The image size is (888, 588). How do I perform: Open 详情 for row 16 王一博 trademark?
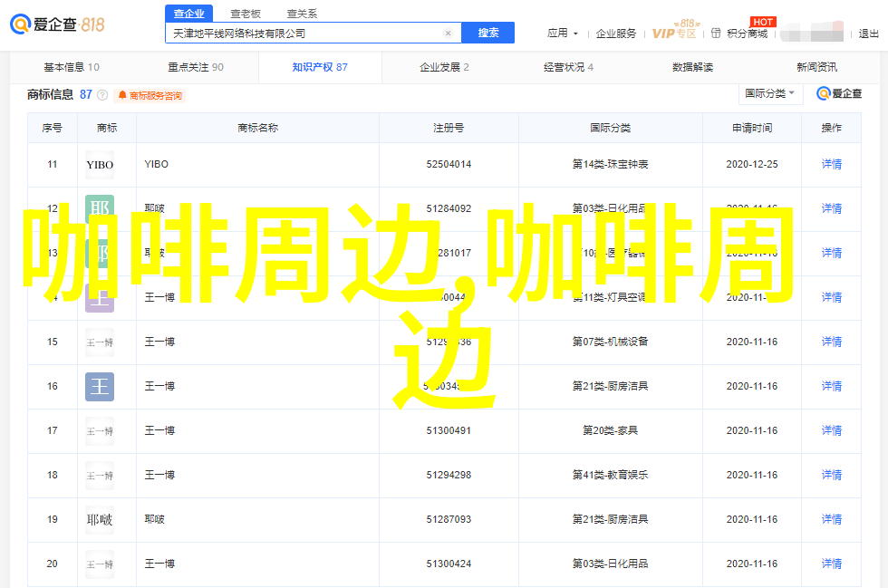pyautogui.click(x=832, y=386)
